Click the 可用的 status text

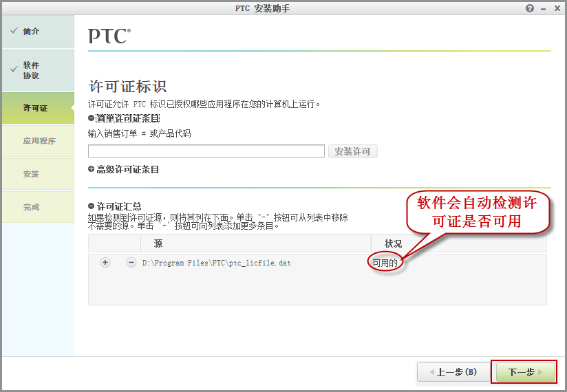tap(385, 263)
